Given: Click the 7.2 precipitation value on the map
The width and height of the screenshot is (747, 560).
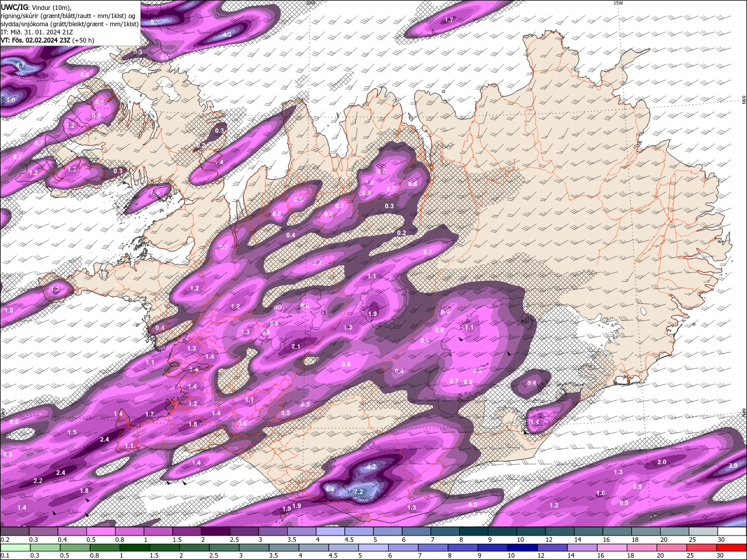Looking at the screenshot, I should point(358,492).
